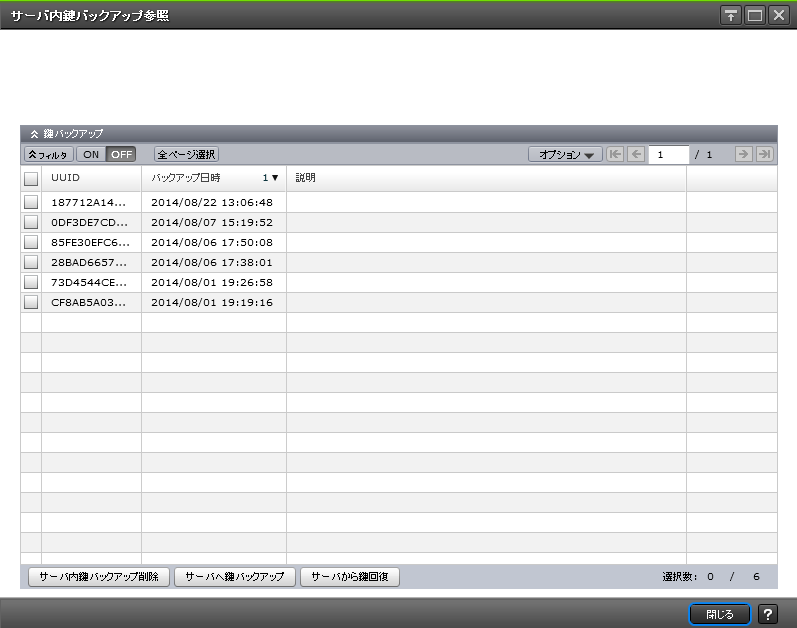Image resolution: width=797 pixels, height=628 pixels.
Task: Select date cell 2014/08/07 15:19:52
Action: click(x=212, y=222)
